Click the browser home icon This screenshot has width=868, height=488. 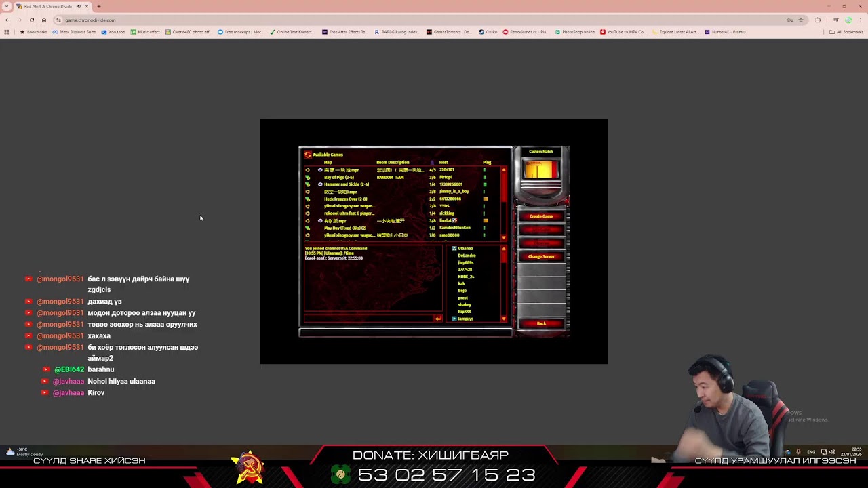(44, 20)
